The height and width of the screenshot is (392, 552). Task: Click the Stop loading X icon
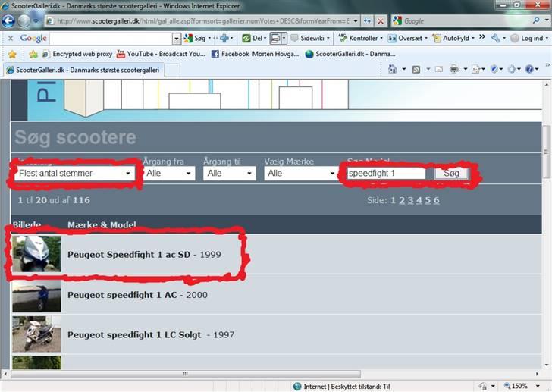coord(381,21)
